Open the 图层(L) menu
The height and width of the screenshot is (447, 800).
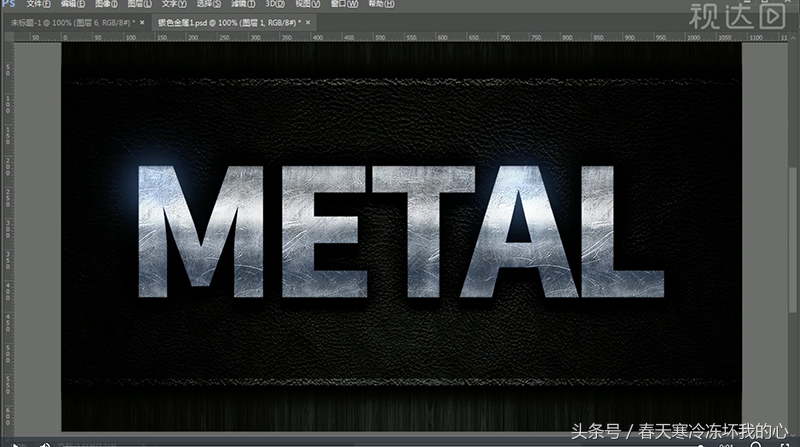141,5
